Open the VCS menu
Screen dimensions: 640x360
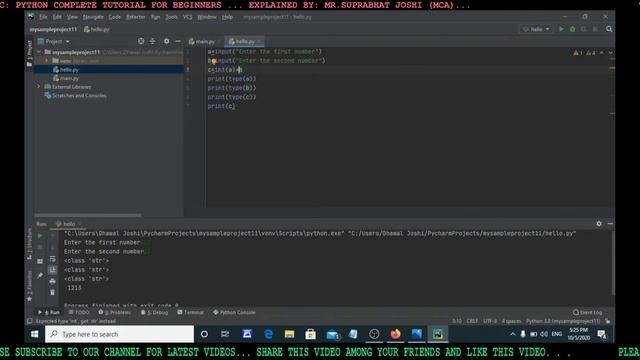(x=187, y=17)
